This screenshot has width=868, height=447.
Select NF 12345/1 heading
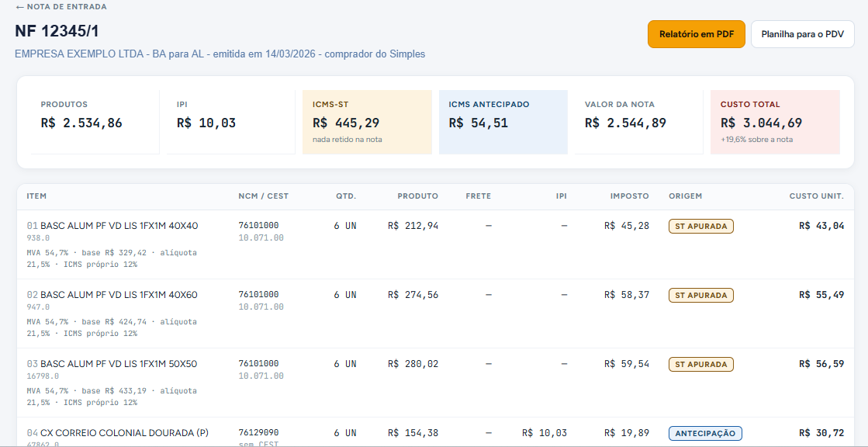point(57,31)
